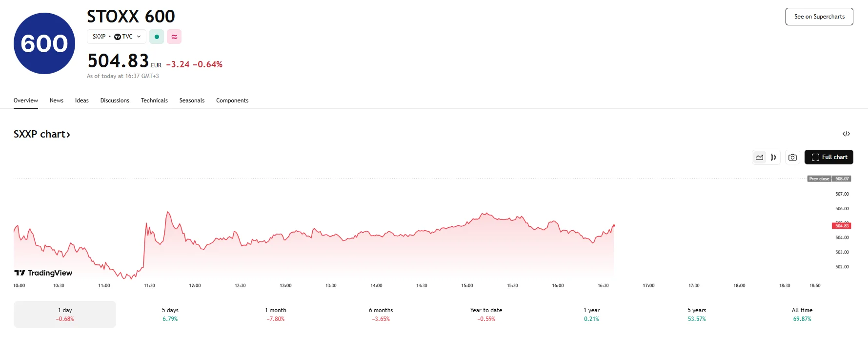This screenshot has height=339, width=868.
Task: Switch to candlestick chart view
Action: pyautogui.click(x=773, y=158)
